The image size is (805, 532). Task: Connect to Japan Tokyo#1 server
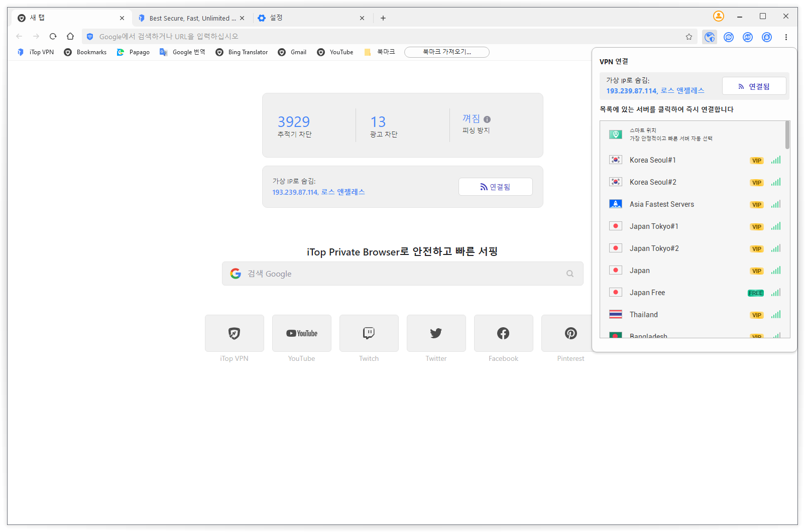(693, 226)
